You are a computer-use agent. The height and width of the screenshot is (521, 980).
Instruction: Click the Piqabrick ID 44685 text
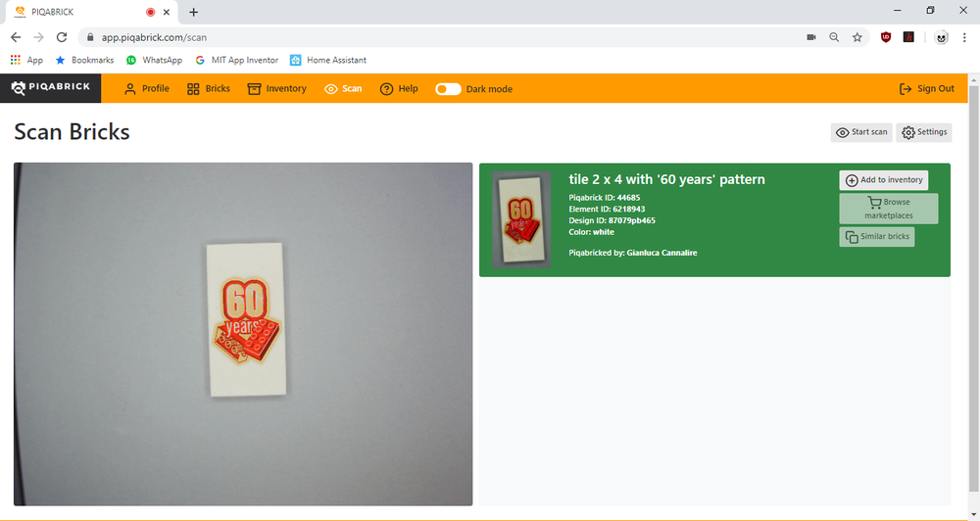605,198
